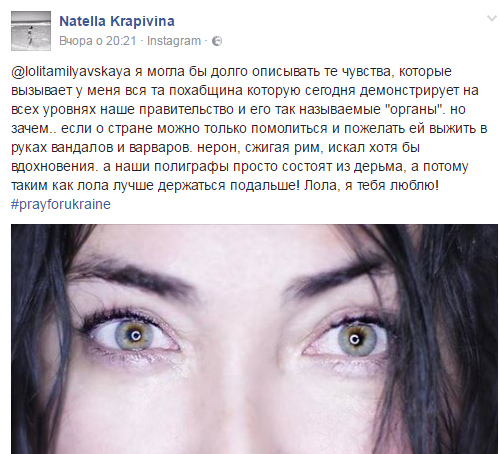Click the globe public privacy icon
This screenshot has width=500, height=454.
click(x=217, y=41)
